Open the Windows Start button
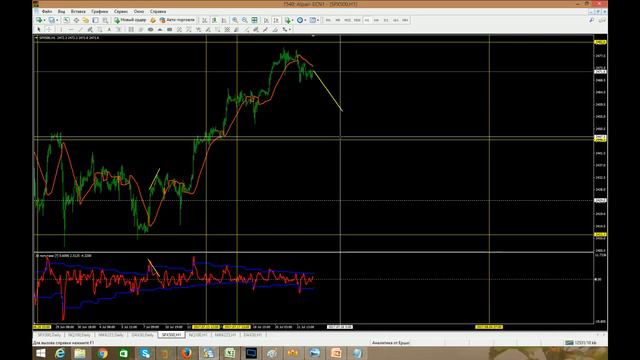 click(x=41, y=353)
